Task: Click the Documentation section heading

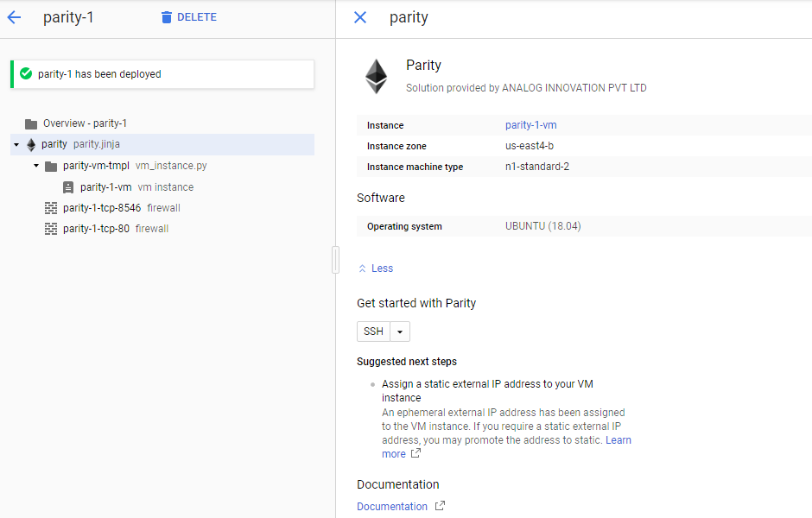Action: [x=397, y=484]
